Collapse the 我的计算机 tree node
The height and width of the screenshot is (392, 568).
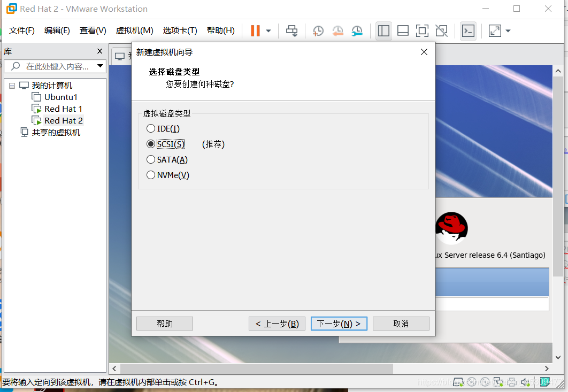click(x=12, y=86)
